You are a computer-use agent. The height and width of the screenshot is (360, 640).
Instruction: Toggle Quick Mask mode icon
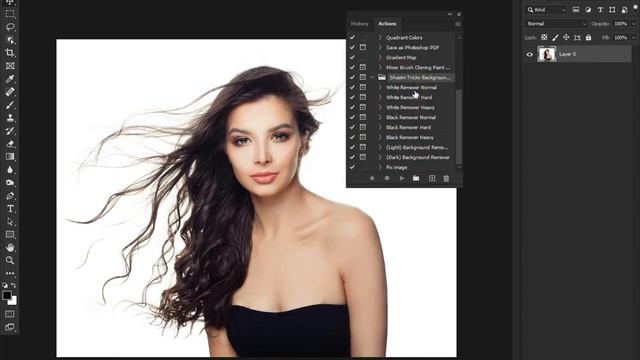(10, 314)
